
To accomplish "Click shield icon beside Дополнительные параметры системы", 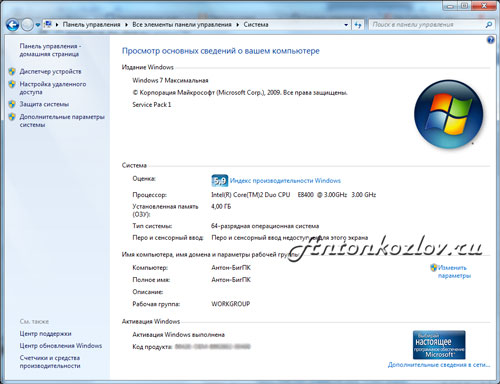I will pyautogui.click(x=12, y=117).
